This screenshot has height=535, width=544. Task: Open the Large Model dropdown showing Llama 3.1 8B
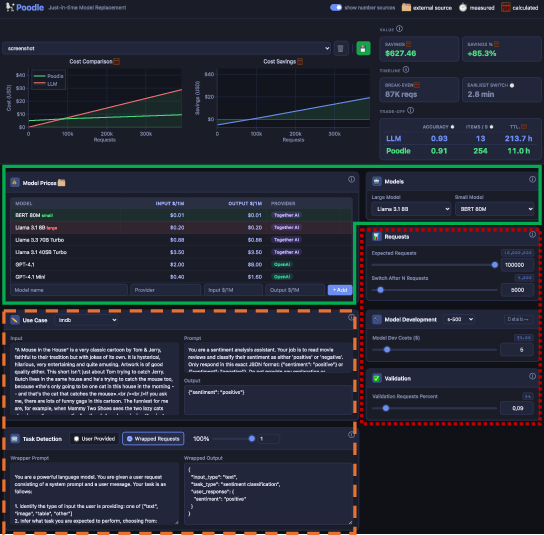tap(411, 209)
